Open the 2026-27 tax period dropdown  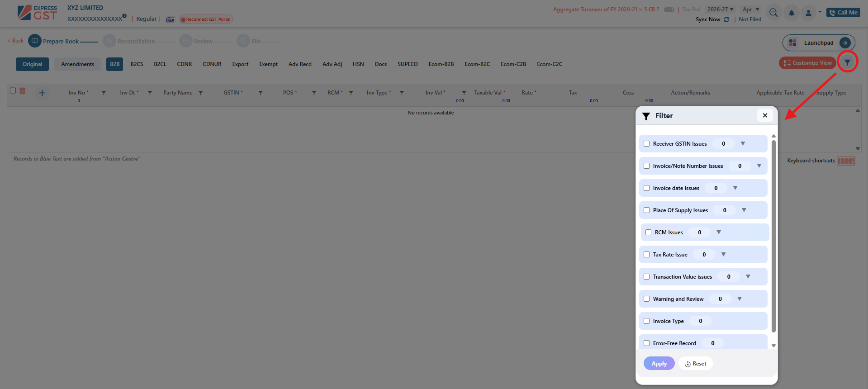coord(720,9)
